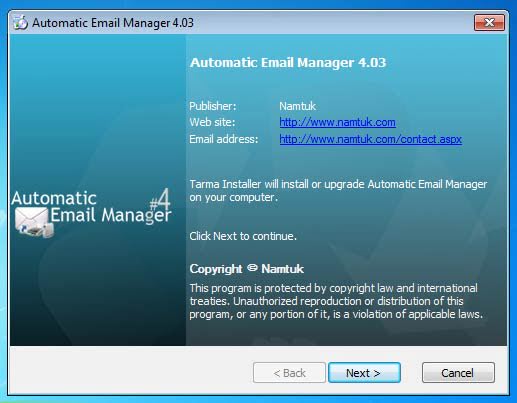Click the 'Tarma Installer will install or upgrade' text
Viewport: 517px width, 403px height.
[338, 191]
